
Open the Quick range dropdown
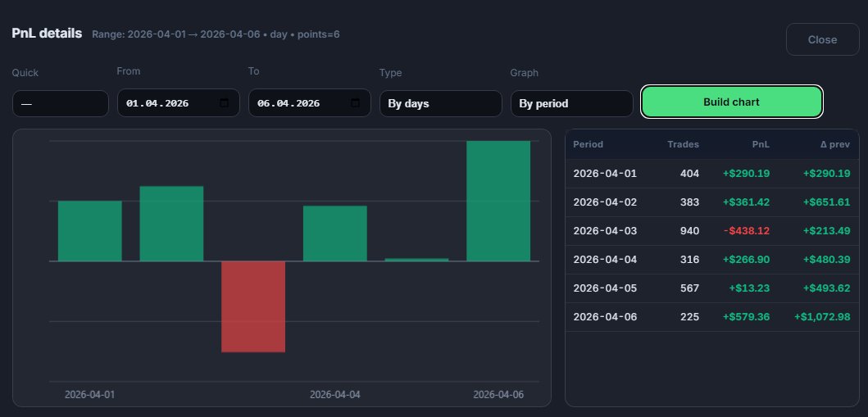(61, 103)
